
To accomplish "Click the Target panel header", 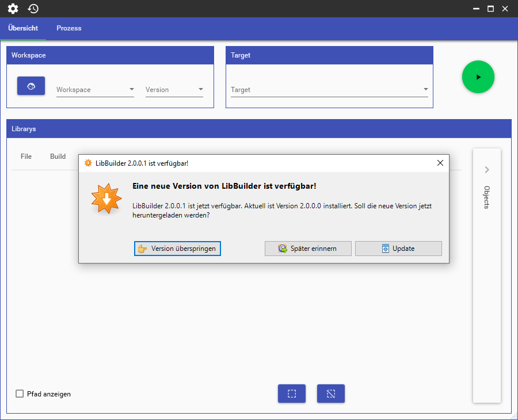I will [329, 55].
